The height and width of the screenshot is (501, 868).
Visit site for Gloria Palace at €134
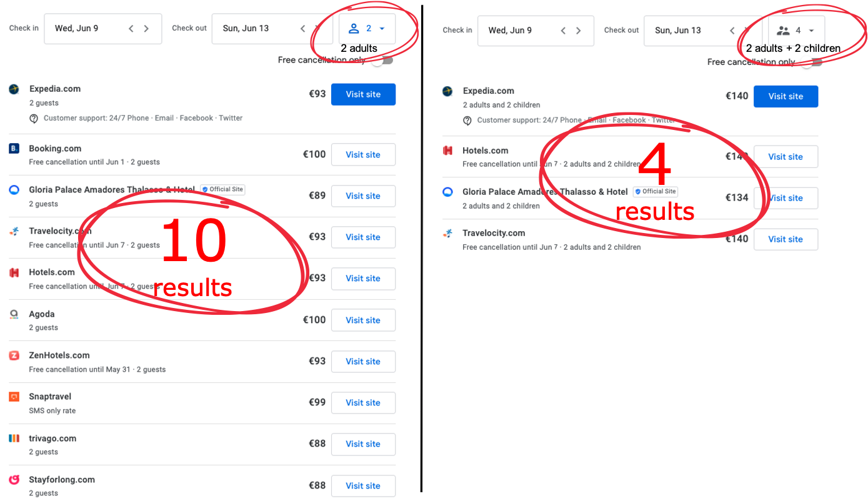point(786,198)
